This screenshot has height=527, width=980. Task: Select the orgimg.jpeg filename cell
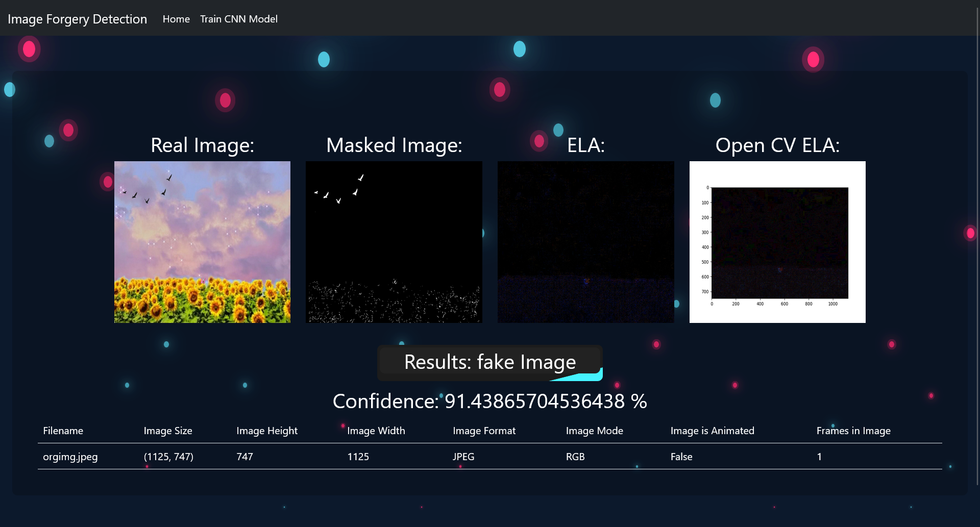click(x=70, y=457)
